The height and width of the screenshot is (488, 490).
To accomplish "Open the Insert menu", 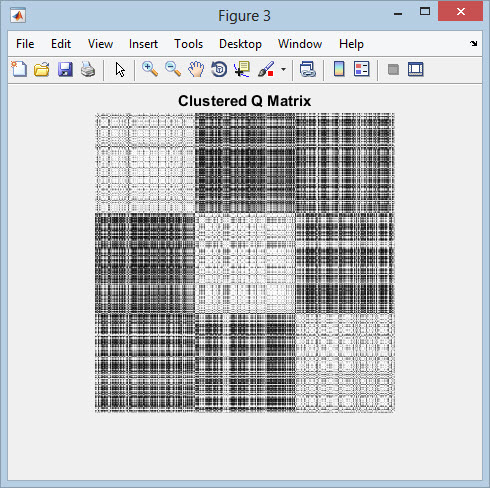I will [x=143, y=44].
